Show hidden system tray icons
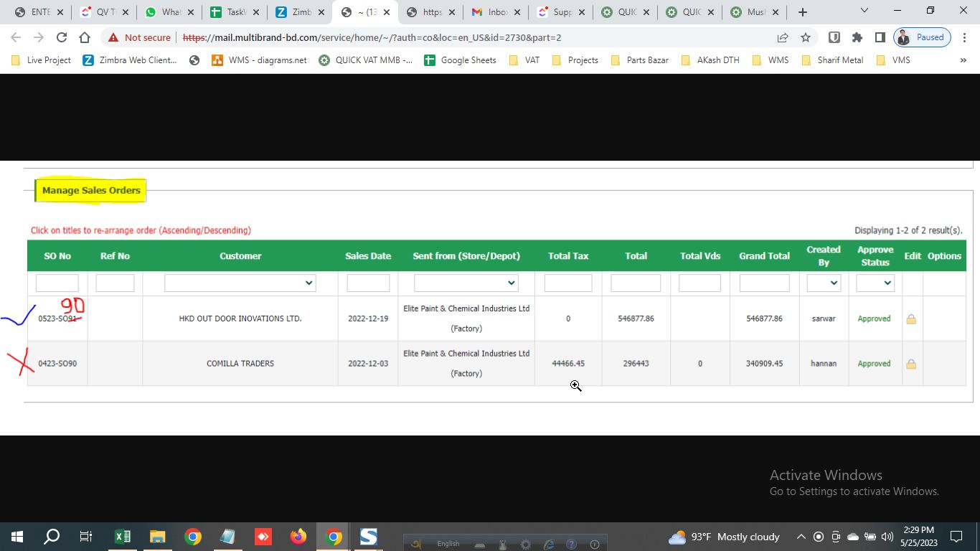 click(801, 537)
